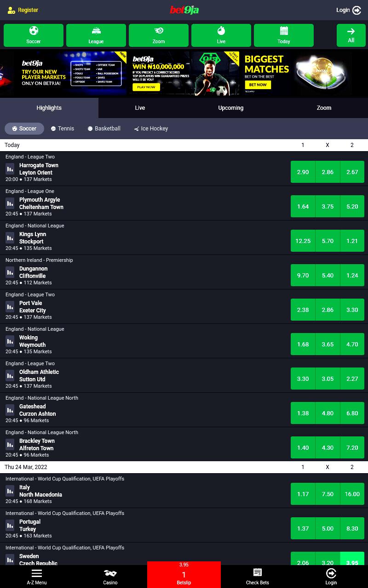Image resolution: width=368 pixels, height=588 pixels.
Task: Open the Today calendar tile
Action: (284, 35)
